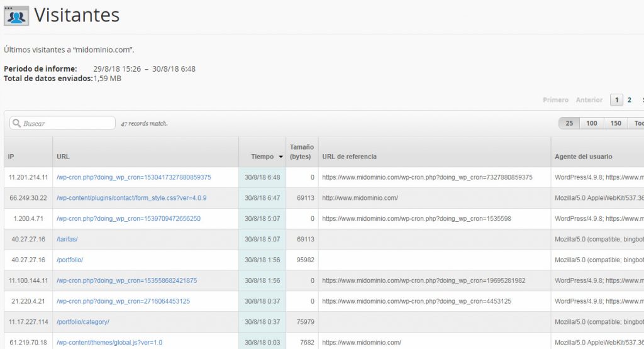
Task: Click the Anterior pagination link
Action: 589,100
